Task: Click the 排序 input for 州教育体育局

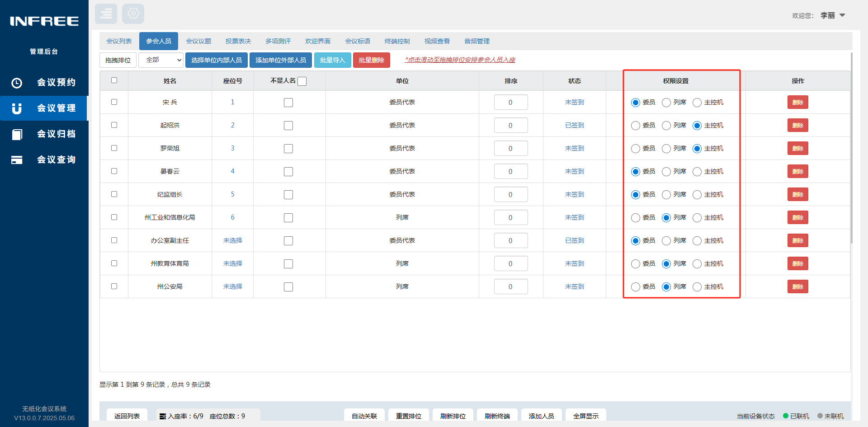Action: click(511, 263)
